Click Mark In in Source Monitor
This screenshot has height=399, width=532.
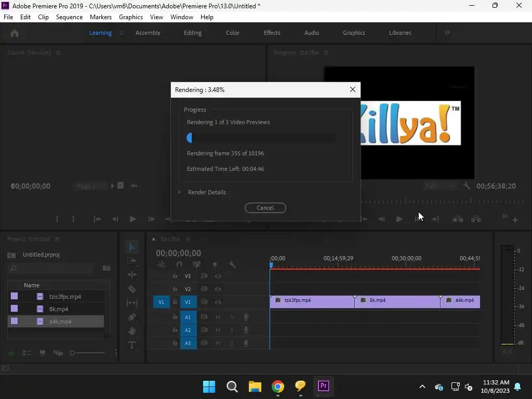click(x=57, y=219)
